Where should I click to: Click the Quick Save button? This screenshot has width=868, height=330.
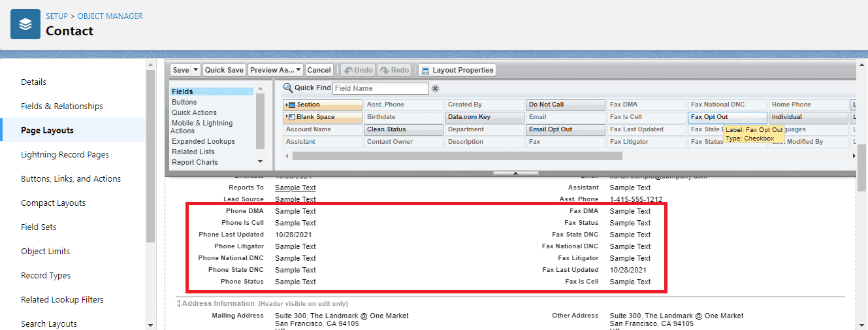coord(224,70)
